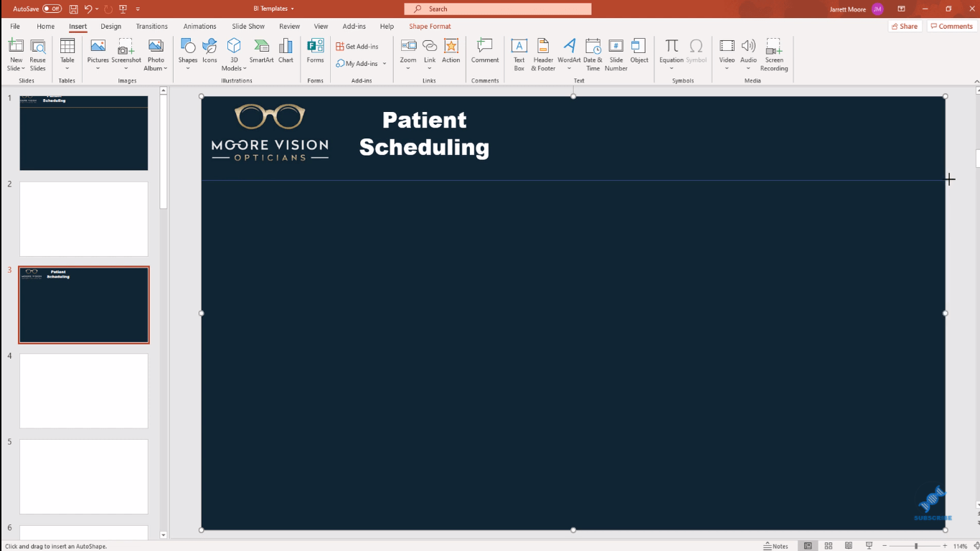Click the 3D Models icon
Viewport: 980px width, 551px height.
click(x=234, y=47)
